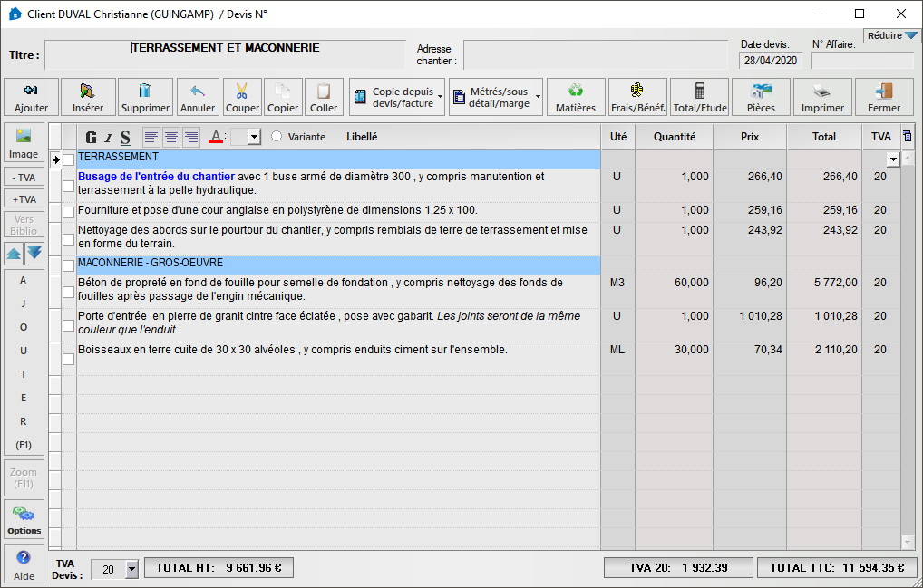Click vertical AJOUTER (F1) button
Screen dimensions: 923x588
click(24, 362)
